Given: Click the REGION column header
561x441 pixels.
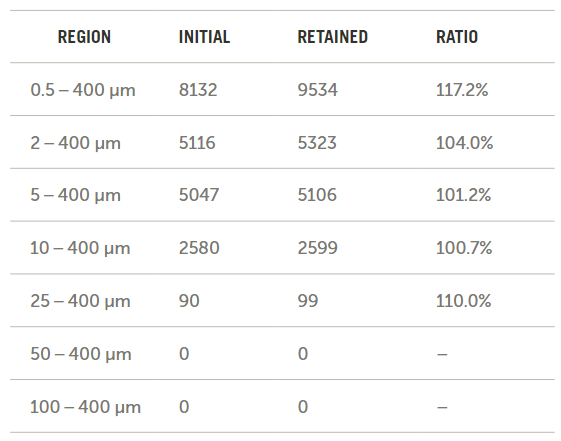Looking at the screenshot, I should click(x=84, y=37).
